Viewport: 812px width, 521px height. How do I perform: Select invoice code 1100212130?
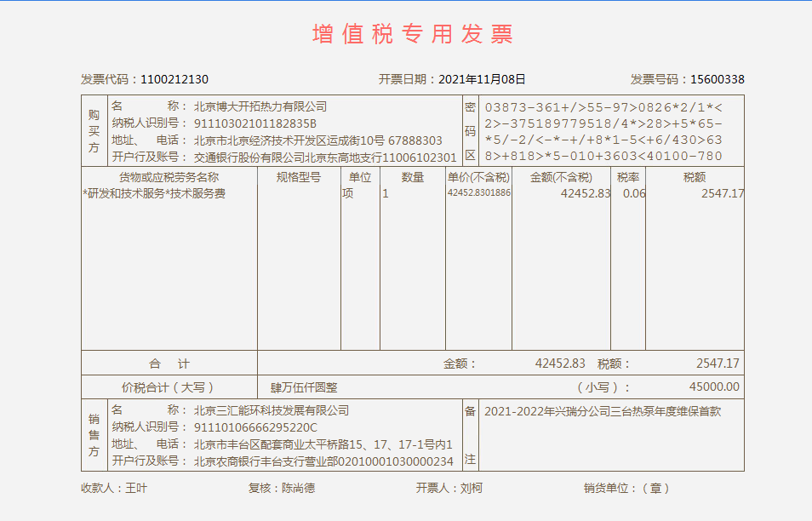point(174,79)
